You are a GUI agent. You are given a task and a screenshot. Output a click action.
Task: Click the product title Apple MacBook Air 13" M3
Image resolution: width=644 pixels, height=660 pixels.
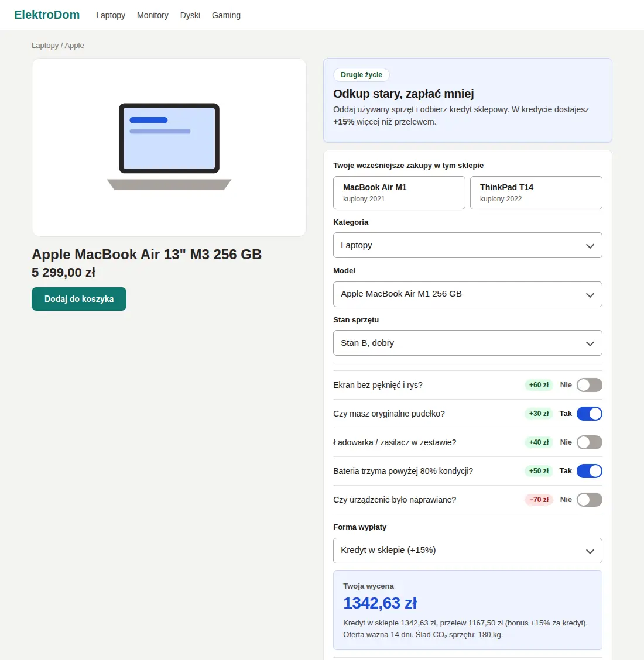pyautogui.click(x=146, y=255)
